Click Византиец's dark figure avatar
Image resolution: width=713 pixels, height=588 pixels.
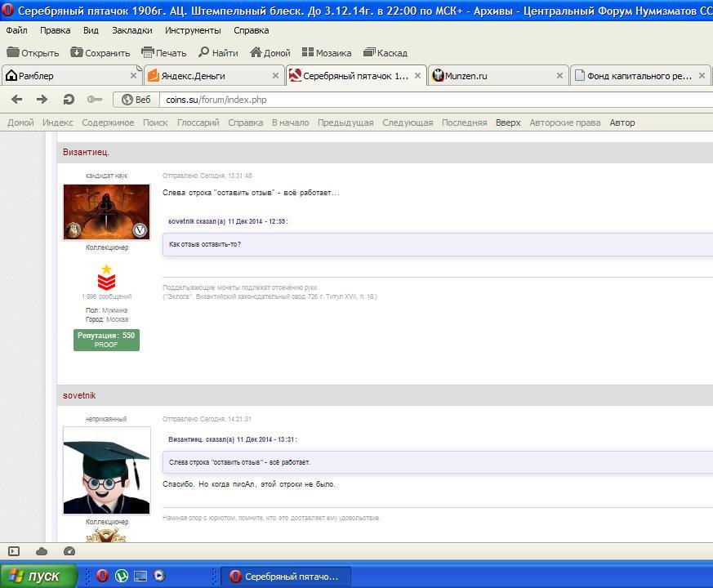coord(106,212)
